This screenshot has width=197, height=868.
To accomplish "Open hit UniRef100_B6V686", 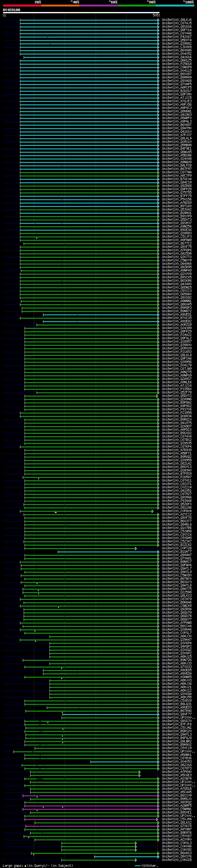I will [x=176, y=50].
